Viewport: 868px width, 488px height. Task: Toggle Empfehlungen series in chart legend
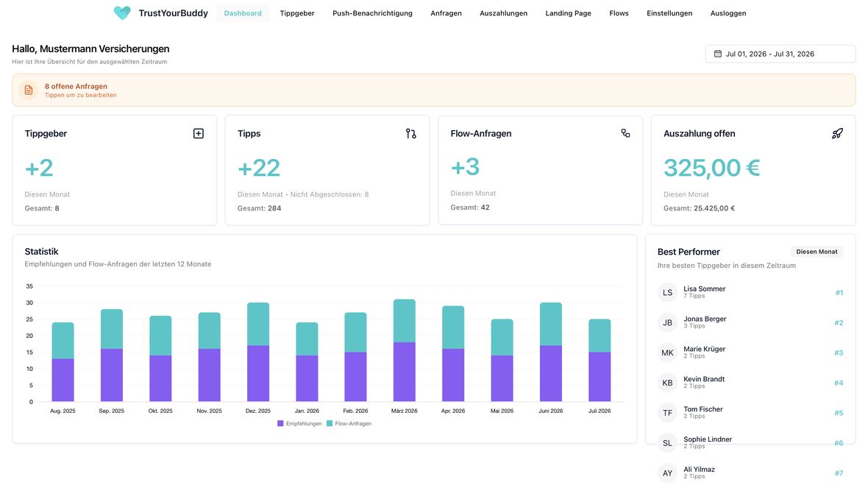click(x=299, y=423)
